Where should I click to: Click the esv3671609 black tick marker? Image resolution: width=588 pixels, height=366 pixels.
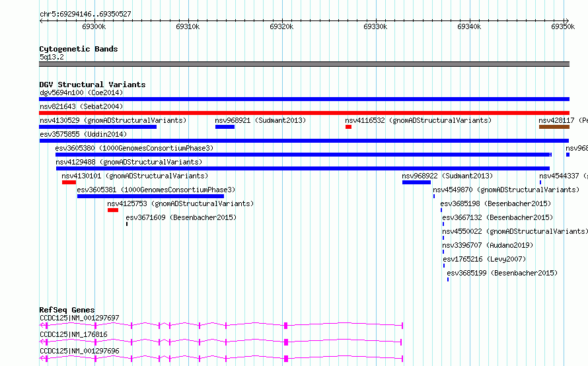tap(127, 224)
